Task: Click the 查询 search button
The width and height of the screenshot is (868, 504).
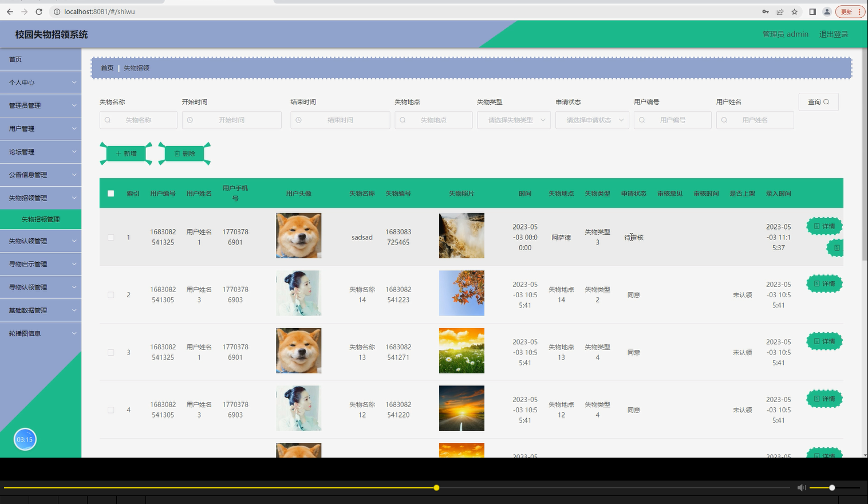Action: click(x=819, y=102)
